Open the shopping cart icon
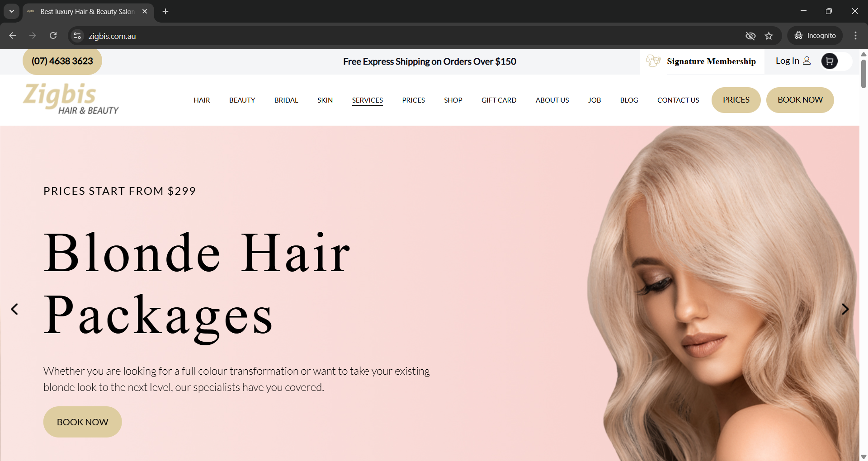The height and width of the screenshot is (461, 868). click(829, 61)
